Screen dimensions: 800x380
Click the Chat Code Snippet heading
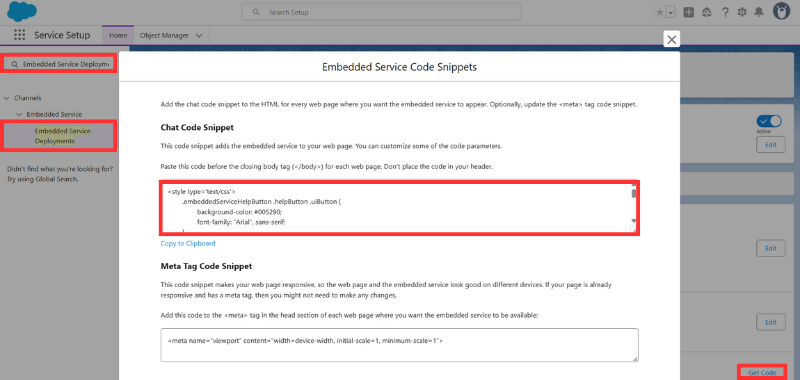[197, 127]
